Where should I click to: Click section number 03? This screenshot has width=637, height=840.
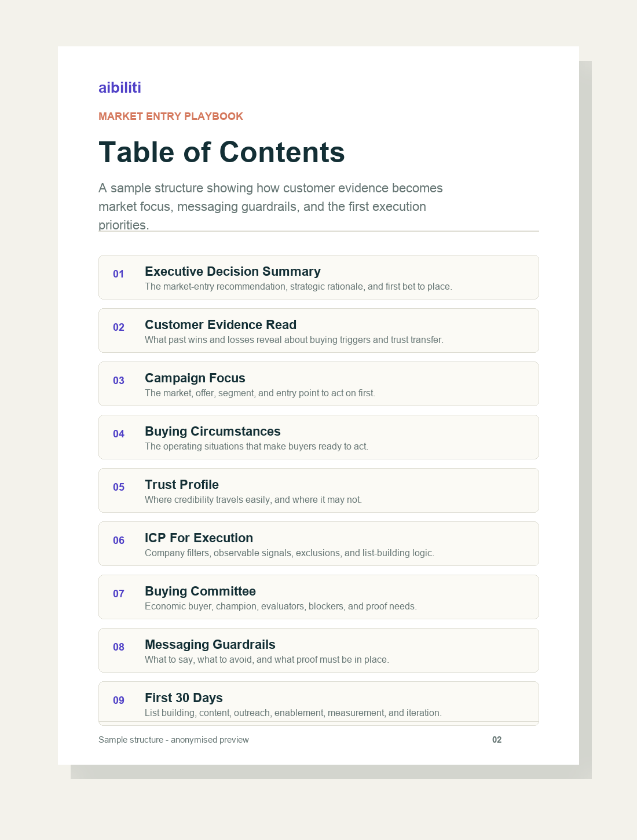[x=119, y=381]
